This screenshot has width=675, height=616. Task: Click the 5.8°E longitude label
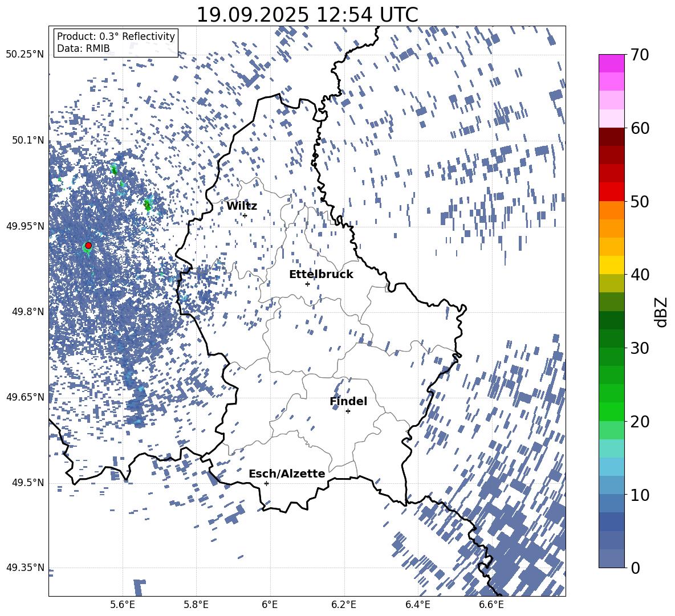[196, 605]
